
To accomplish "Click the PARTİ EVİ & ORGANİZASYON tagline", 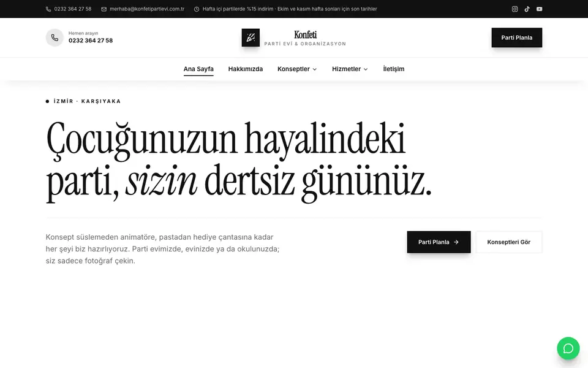I will [x=305, y=44].
